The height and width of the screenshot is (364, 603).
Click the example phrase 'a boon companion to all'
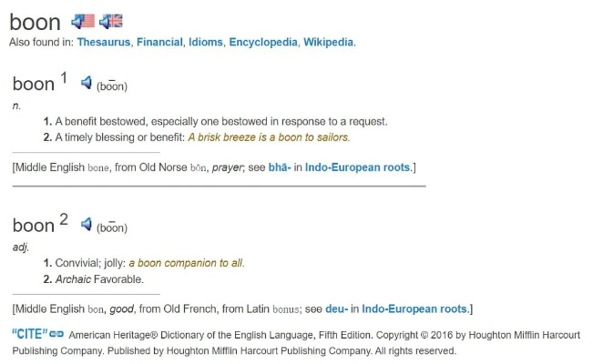tap(186, 263)
